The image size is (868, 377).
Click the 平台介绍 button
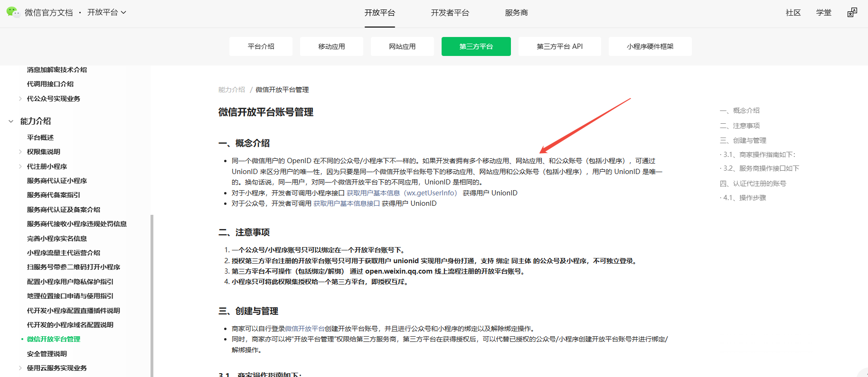tap(261, 46)
